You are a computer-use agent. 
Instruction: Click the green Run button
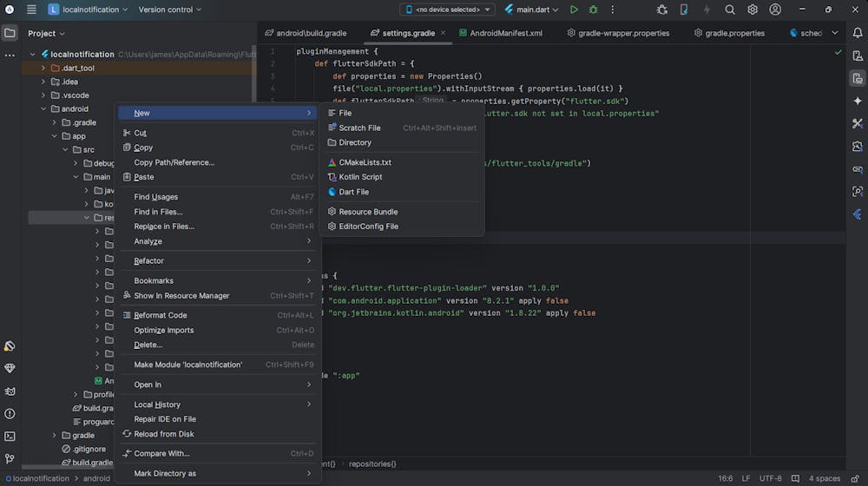(574, 10)
